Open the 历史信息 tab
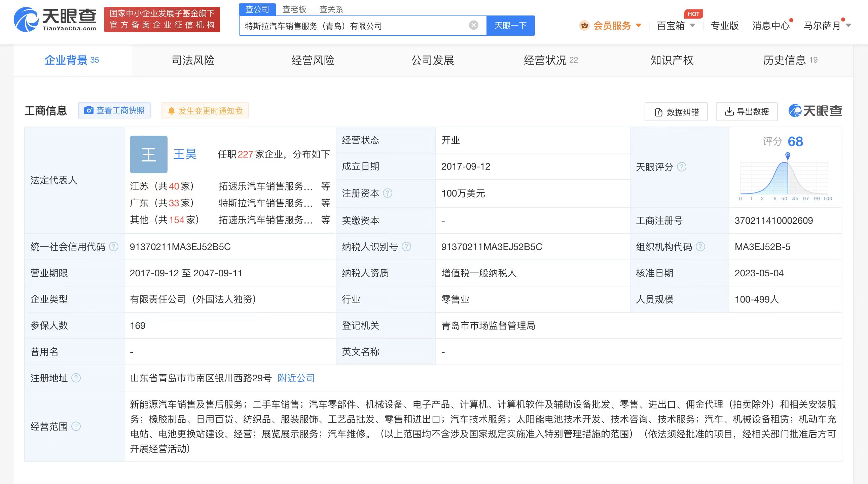Viewport: 868px width, 484px height. tap(790, 60)
